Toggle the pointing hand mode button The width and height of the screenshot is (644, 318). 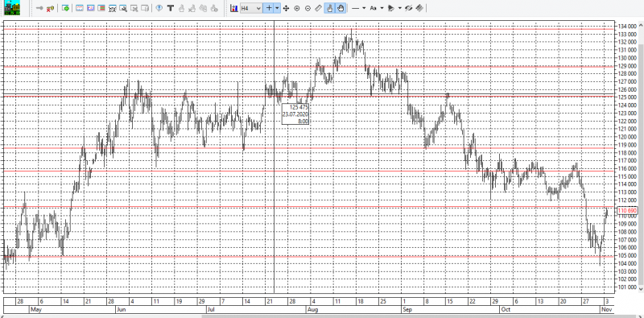coord(329,8)
